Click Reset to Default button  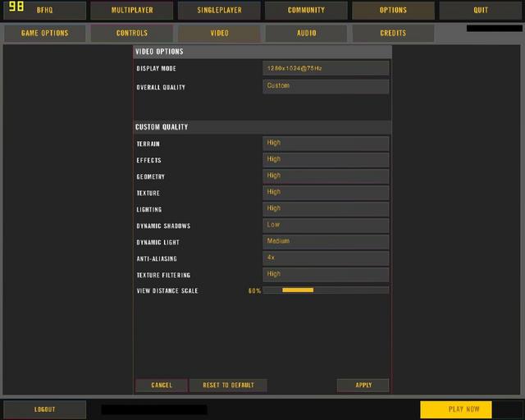point(228,386)
